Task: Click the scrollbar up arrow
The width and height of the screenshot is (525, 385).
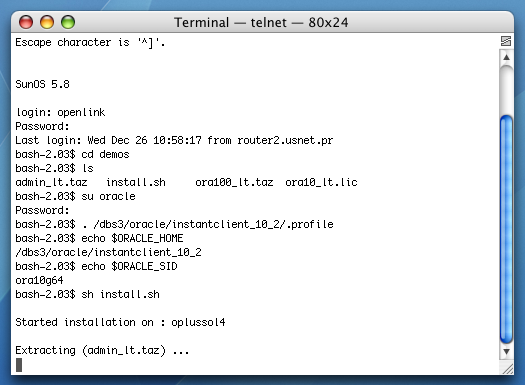Action: click(506, 58)
